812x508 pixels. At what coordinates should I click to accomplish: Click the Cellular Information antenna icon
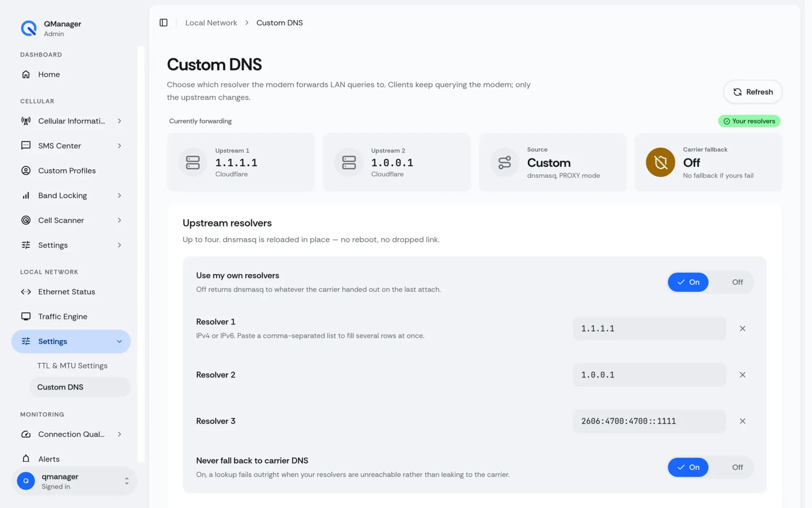[26, 121]
